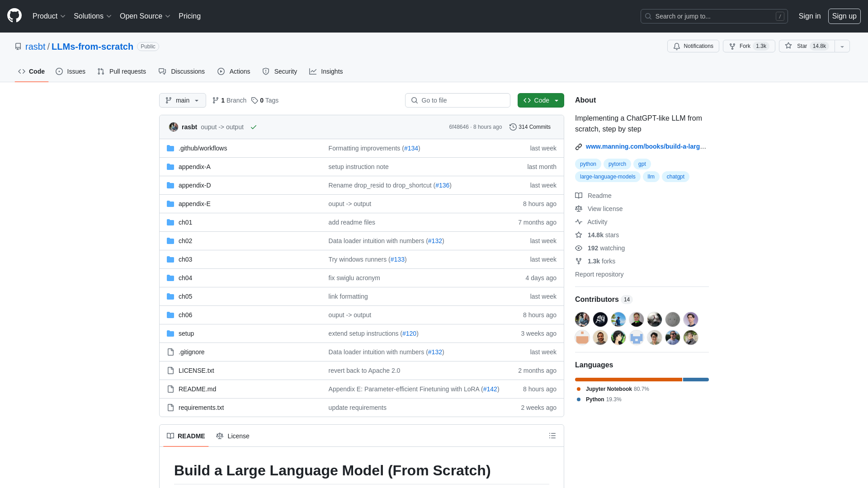Viewport: 868px width, 488px height.
Task: Click the .github/workflows folder icon
Action: (x=170, y=148)
